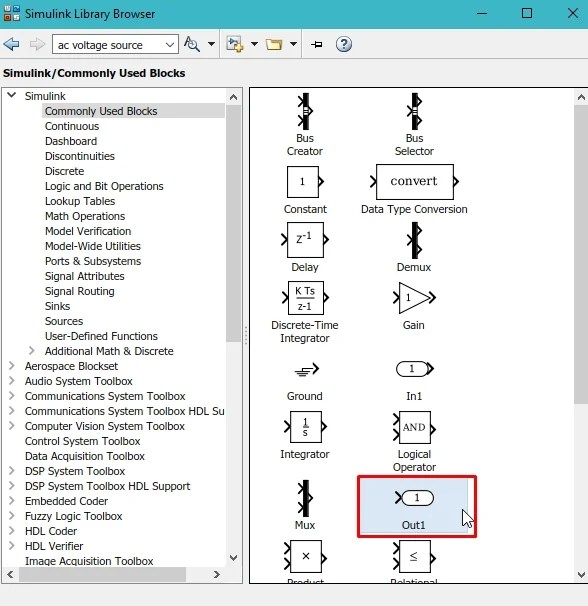Open Logic and Bit Operations
This screenshot has height=606, width=588.
[104, 186]
